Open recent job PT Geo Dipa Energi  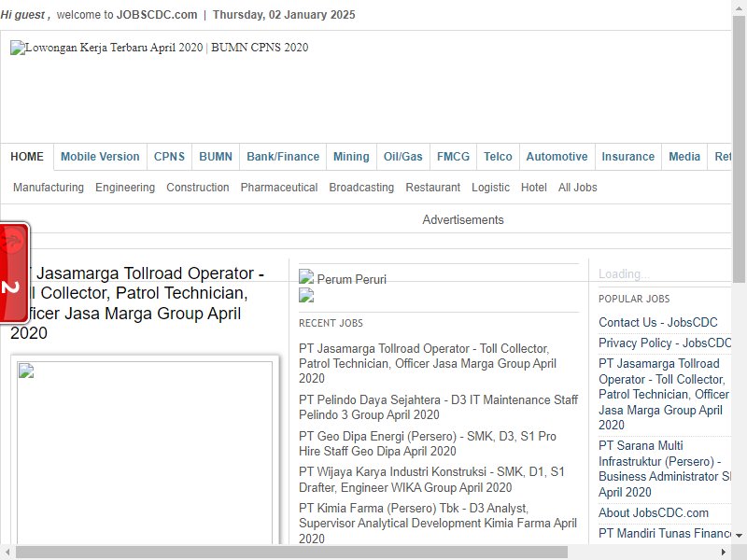pos(428,443)
